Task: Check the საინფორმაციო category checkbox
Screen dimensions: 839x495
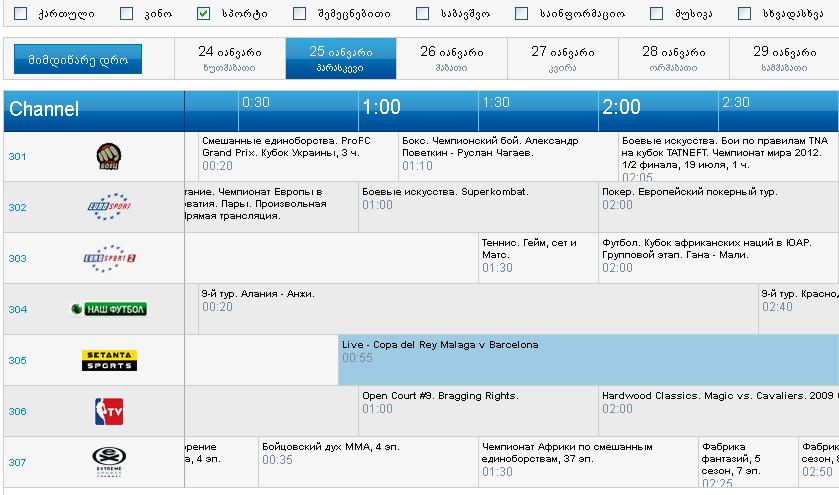Action: coord(521,13)
